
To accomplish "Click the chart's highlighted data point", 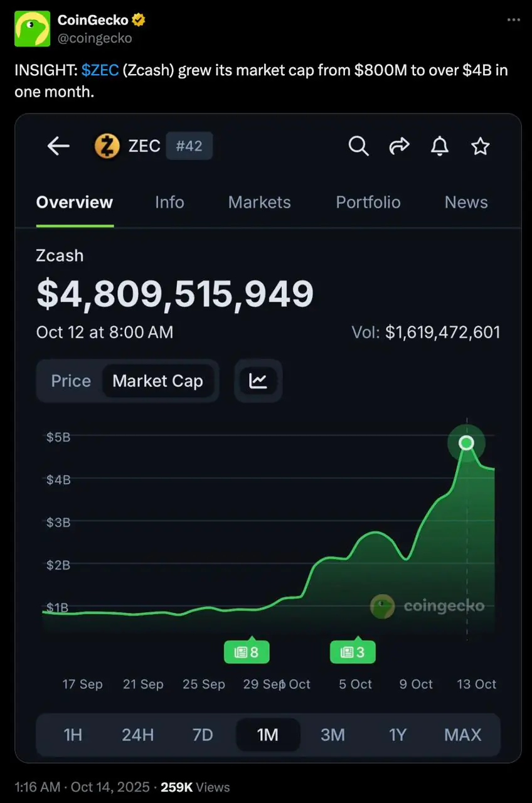I will 466,443.
